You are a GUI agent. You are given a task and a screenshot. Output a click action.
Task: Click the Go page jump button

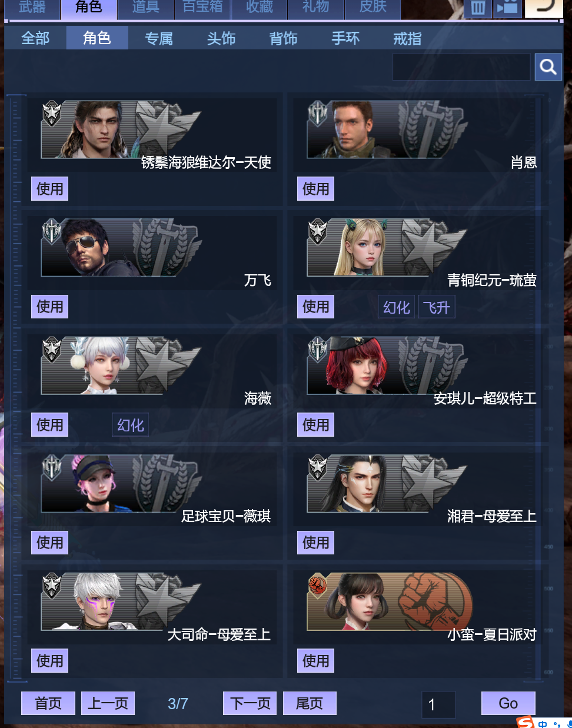pos(508,703)
